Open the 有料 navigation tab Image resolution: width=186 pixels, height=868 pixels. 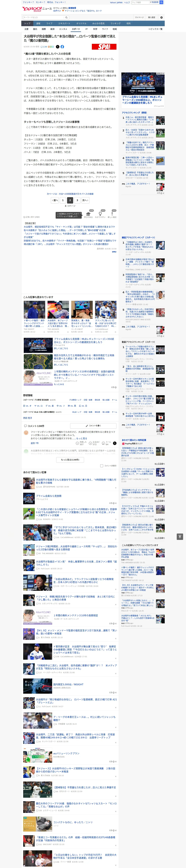128,24
